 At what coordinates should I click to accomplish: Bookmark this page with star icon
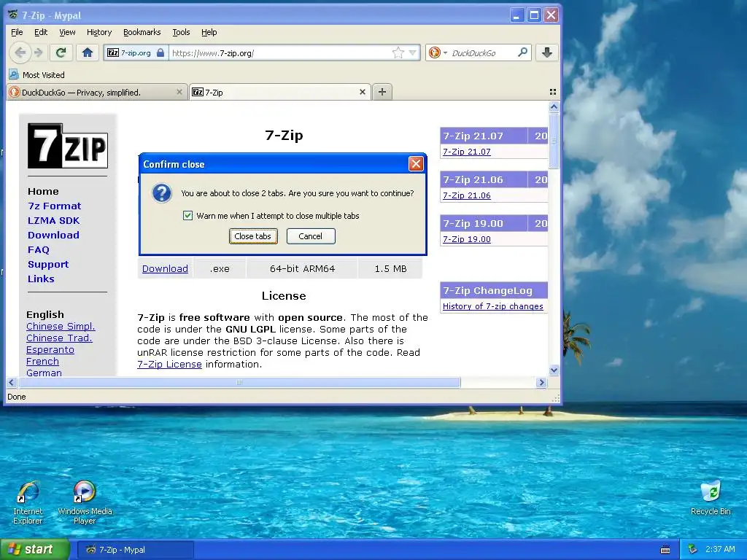click(398, 52)
